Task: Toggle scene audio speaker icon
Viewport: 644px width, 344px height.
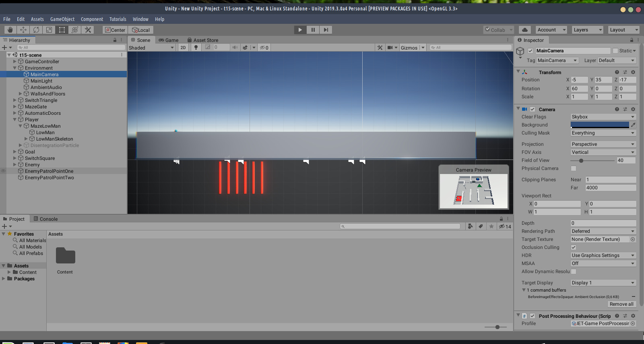Action: [x=235, y=48]
